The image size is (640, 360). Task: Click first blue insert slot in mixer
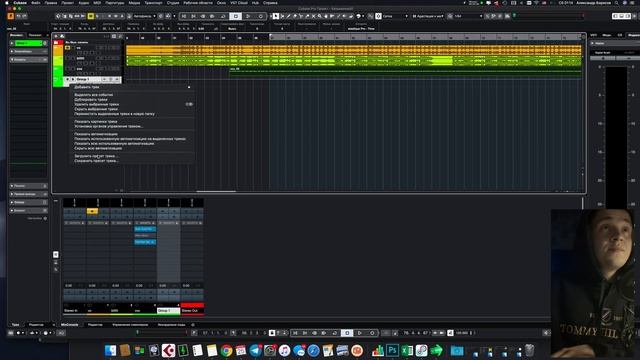coord(145,229)
